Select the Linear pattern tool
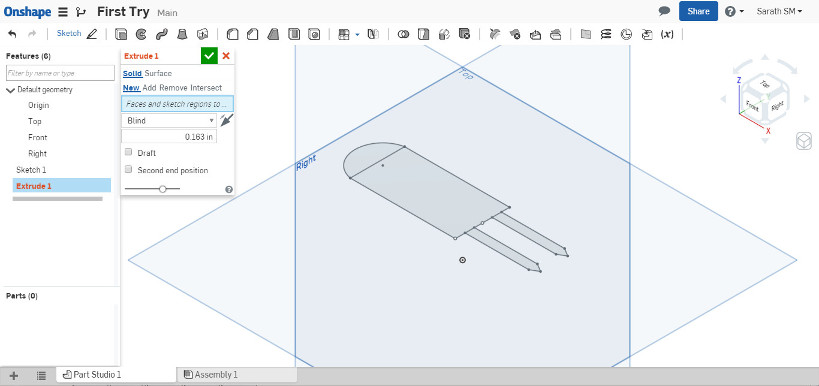The width and height of the screenshot is (819, 386). point(343,34)
